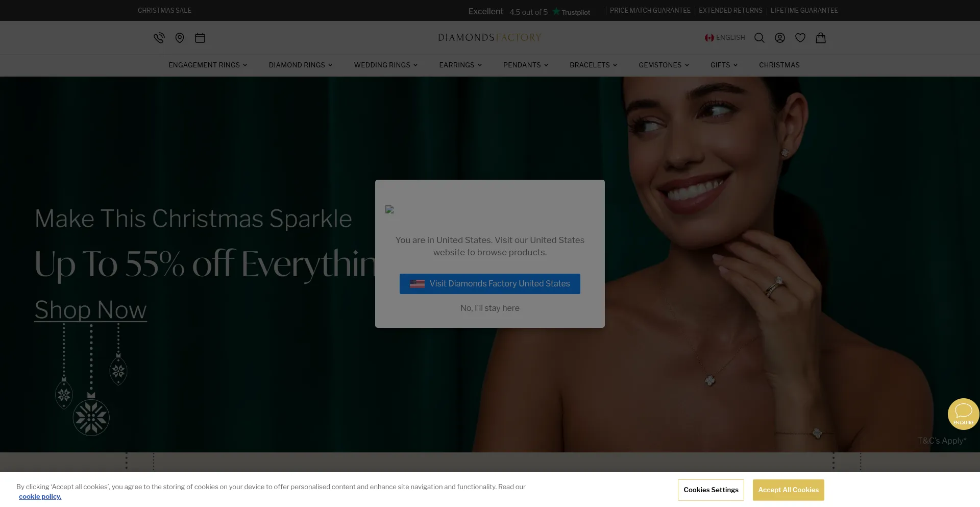Open the wishlist heart icon
The width and height of the screenshot is (980, 507).
click(800, 38)
